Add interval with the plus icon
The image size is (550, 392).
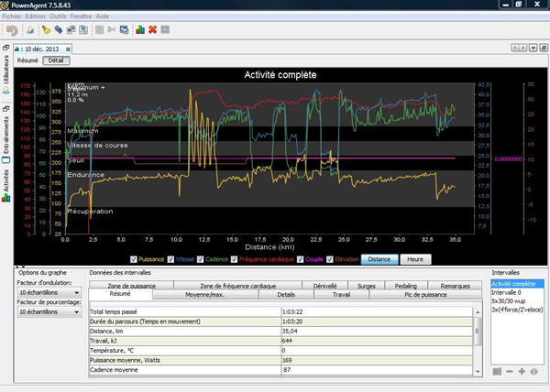pos(522,371)
